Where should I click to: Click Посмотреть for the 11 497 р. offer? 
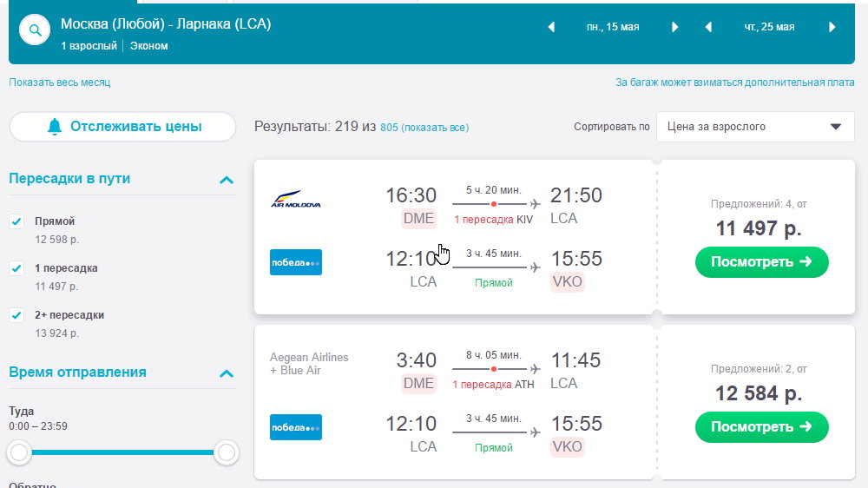pos(762,262)
